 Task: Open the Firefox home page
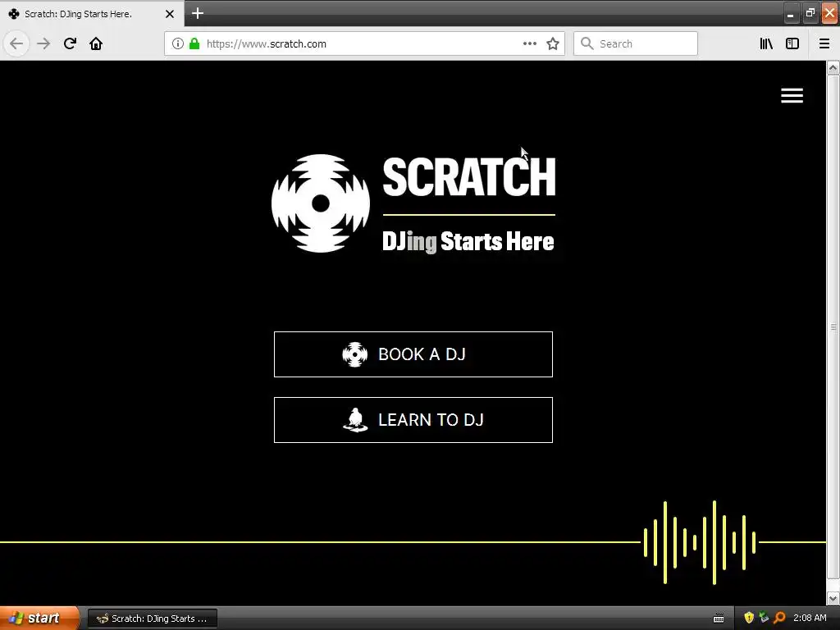[x=96, y=43]
